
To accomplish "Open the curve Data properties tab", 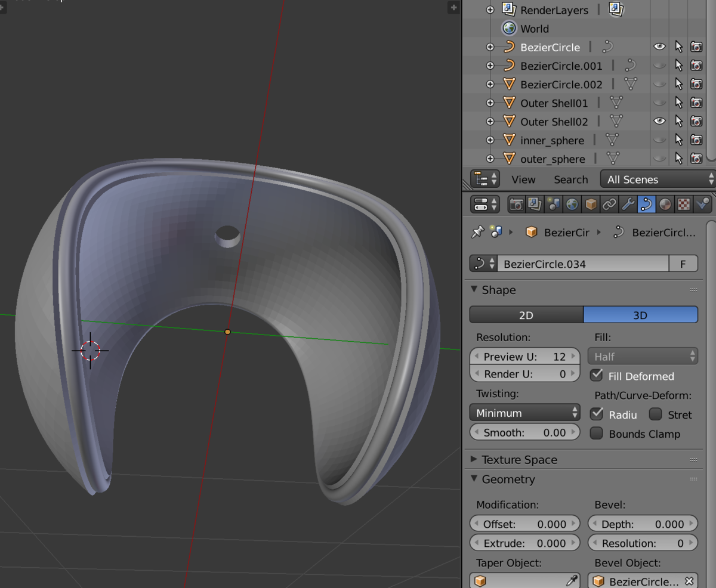I will (x=646, y=205).
